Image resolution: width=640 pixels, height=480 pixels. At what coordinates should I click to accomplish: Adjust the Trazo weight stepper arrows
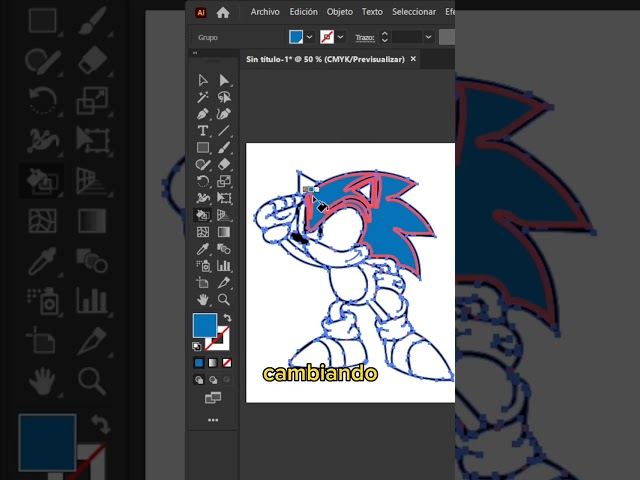click(x=384, y=37)
